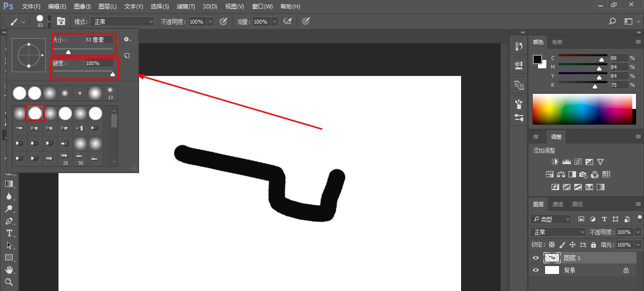Add a Photo Filter adjustment (camera icon)
The image size is (644, 291).
click(583, 175)
